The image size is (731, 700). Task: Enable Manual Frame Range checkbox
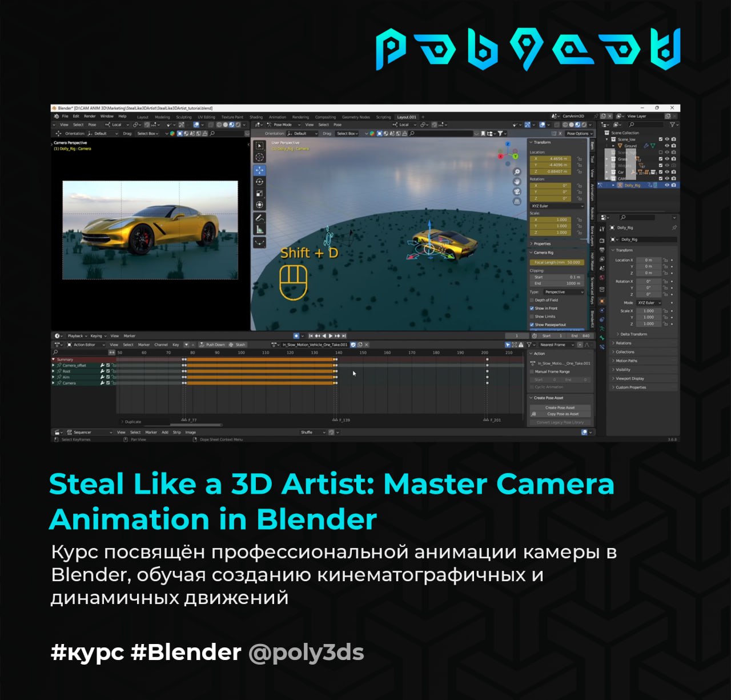[532, 371]
